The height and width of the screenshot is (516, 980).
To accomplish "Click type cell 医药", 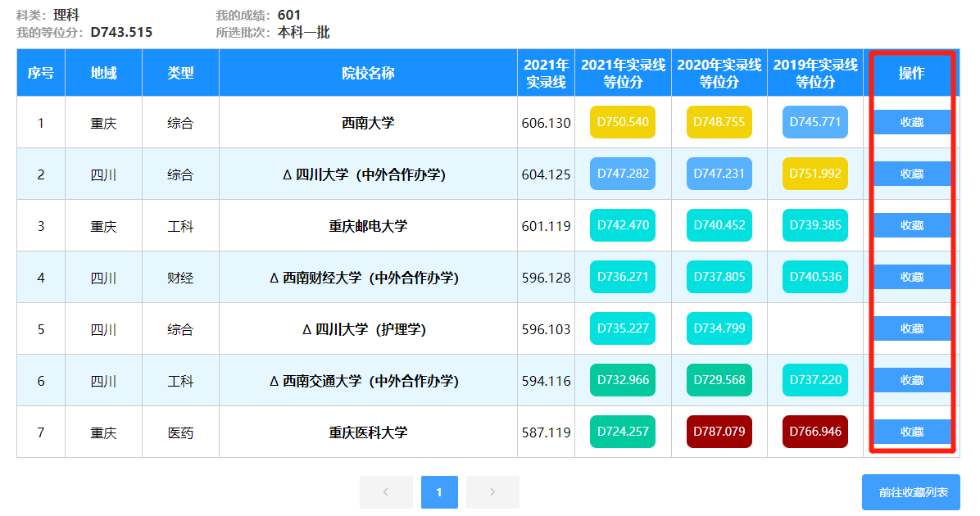I will [x=180, y=432].
